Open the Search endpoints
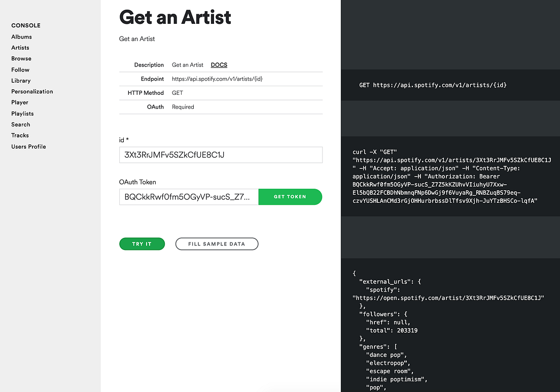The height and width of the screenshot is (392, 560). [20, 124]
